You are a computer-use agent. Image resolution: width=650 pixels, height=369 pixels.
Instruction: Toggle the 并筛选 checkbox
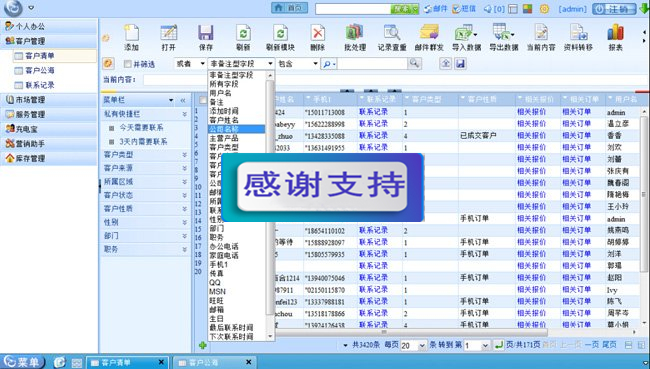coord(128,64)
